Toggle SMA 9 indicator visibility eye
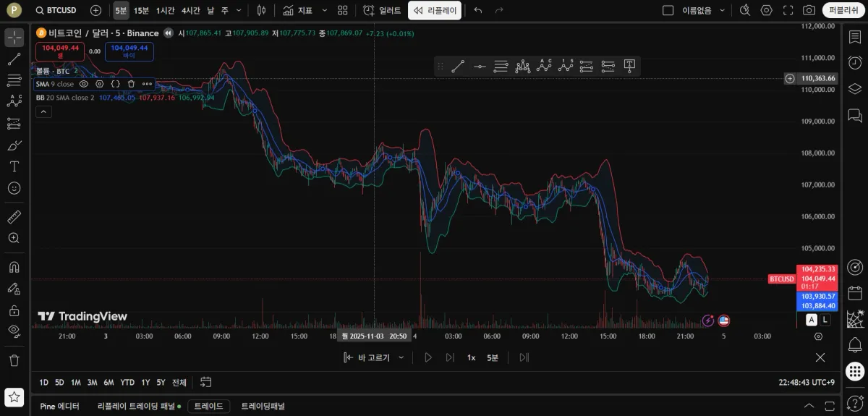868x416 pixels. click(84, 84)
